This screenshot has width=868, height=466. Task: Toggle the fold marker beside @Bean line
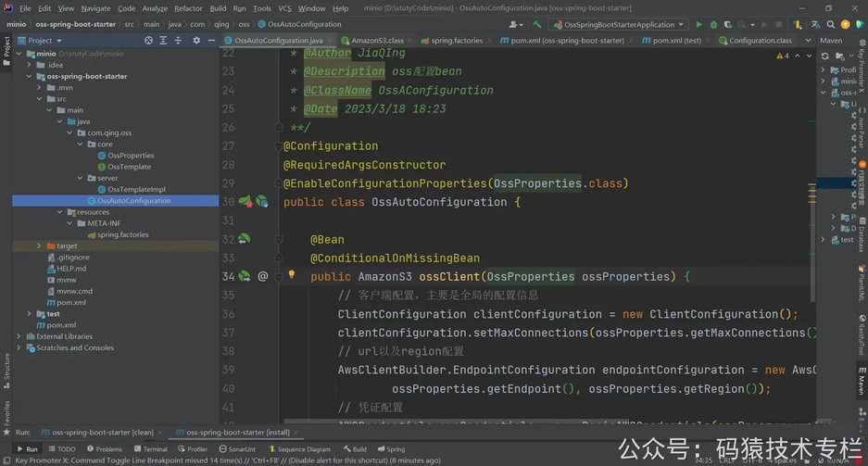point(279,240)
